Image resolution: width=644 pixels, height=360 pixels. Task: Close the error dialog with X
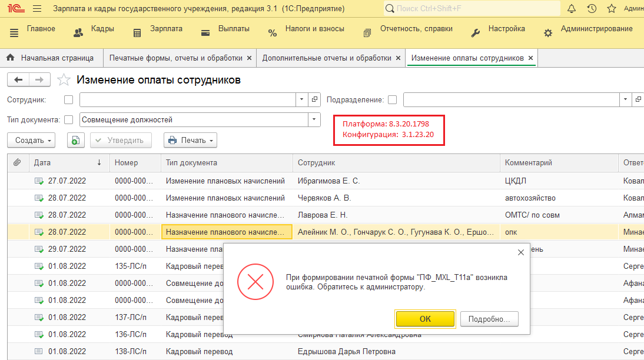coord(521,252)
